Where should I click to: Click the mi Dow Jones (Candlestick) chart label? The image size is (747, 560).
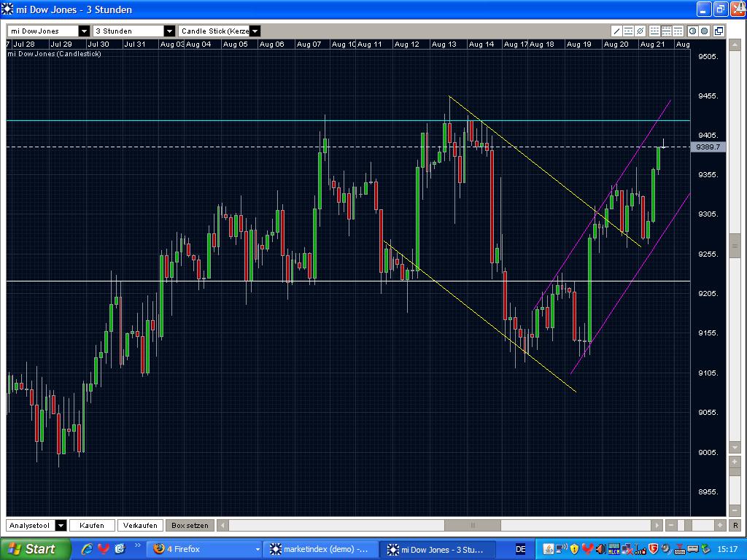[54, 54]
